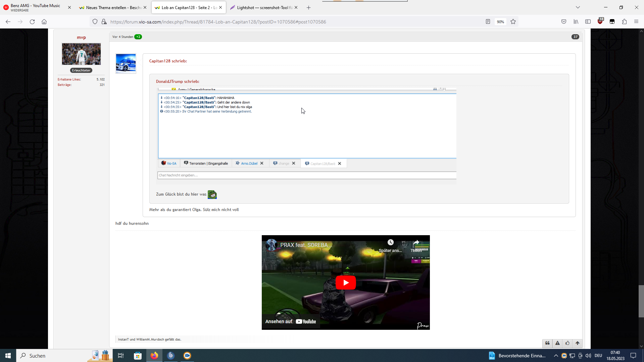Open Capitan128 schrieb quote link
This screenshot has width=644, height=362.
168,61
